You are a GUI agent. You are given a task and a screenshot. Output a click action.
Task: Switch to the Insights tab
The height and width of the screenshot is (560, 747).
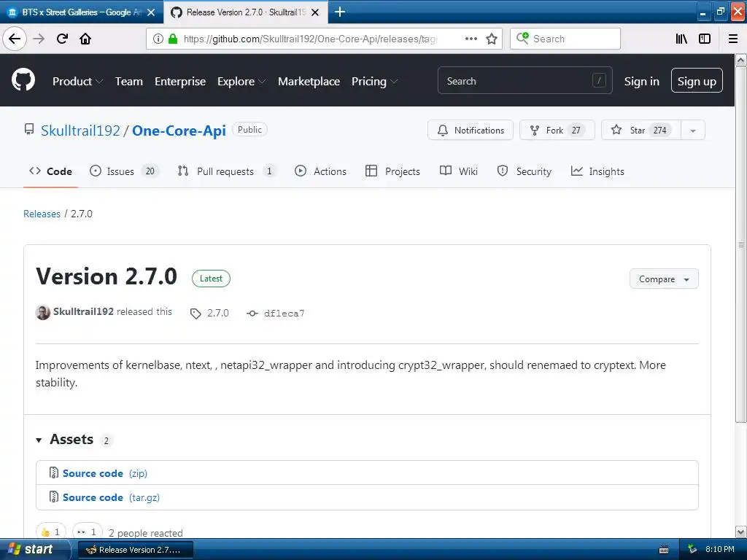(x=597, y=171)
